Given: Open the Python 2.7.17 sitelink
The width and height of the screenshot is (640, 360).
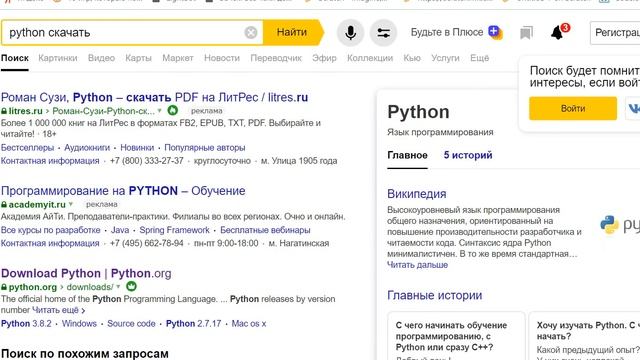Looking at the screenshot, I should pyautogui.click(x=193, y=324).
